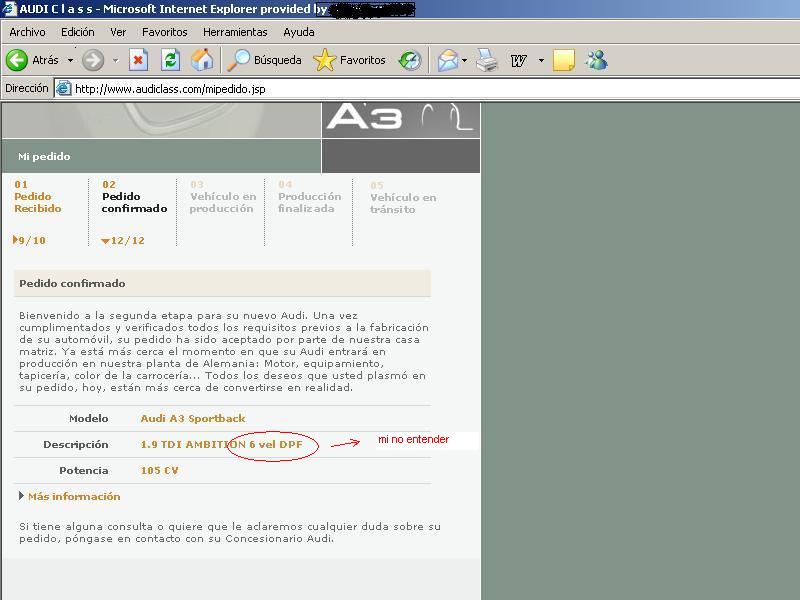800x600 pixels.
Task: Open Búsqueda search panel
Action: 264,60
